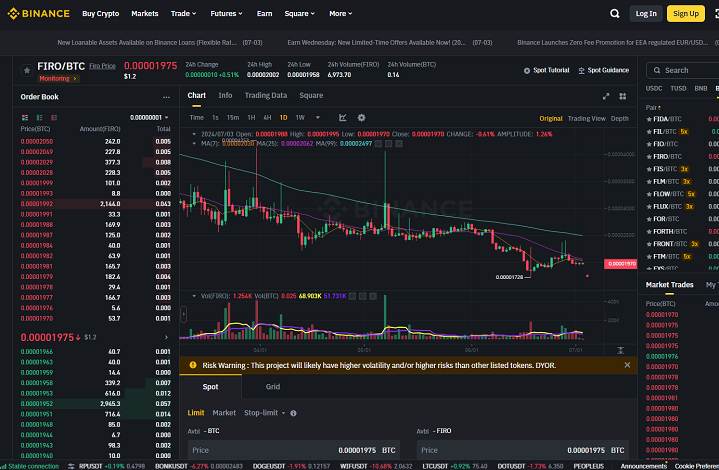Open the Square dropdown menu
Screen dimensions: 719x470
click(300, 14)
